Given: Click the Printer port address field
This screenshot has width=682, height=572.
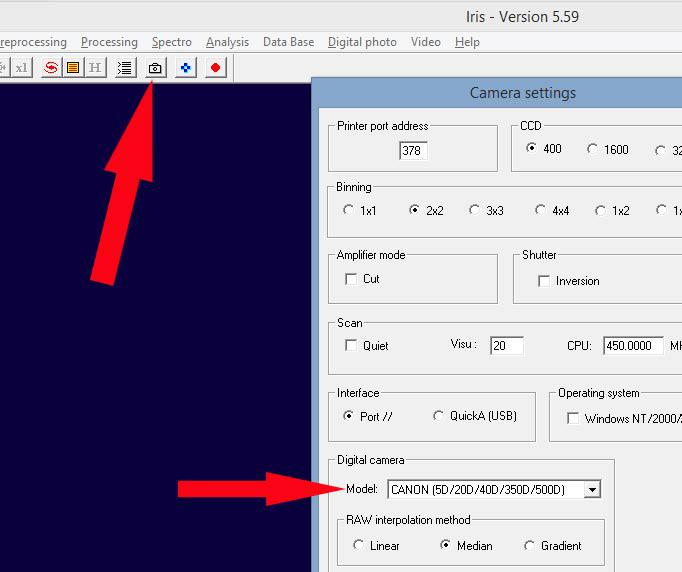Looking at the screenshot, I should pyautogui.click(x=413, y=151).
